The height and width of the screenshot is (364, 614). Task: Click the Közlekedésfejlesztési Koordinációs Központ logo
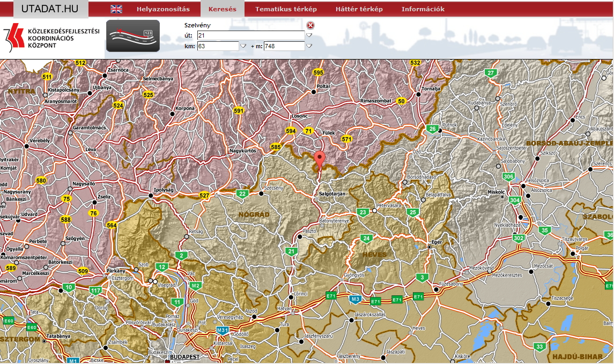tap(52, 38)
